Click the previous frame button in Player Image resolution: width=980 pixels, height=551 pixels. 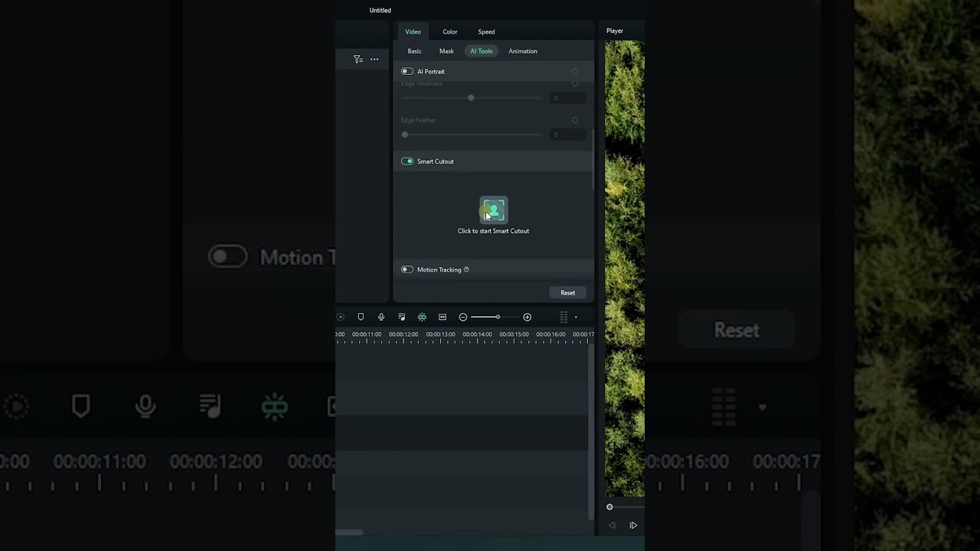612,525
